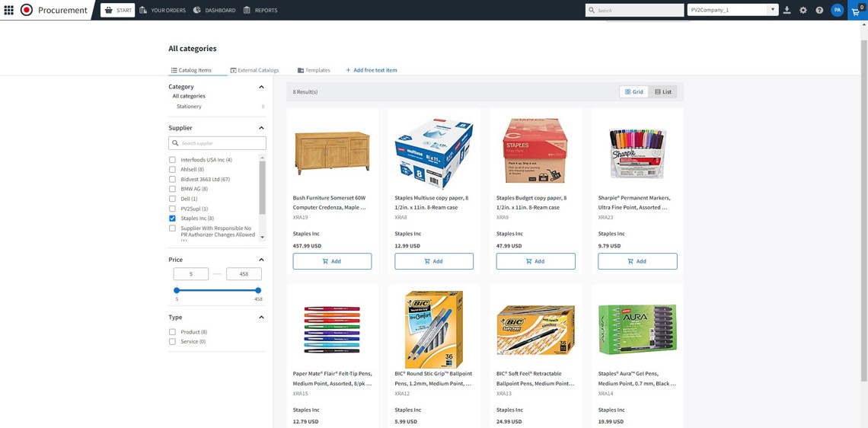Open the PV2Company_1 company dropdown

[x=732, y=10]
